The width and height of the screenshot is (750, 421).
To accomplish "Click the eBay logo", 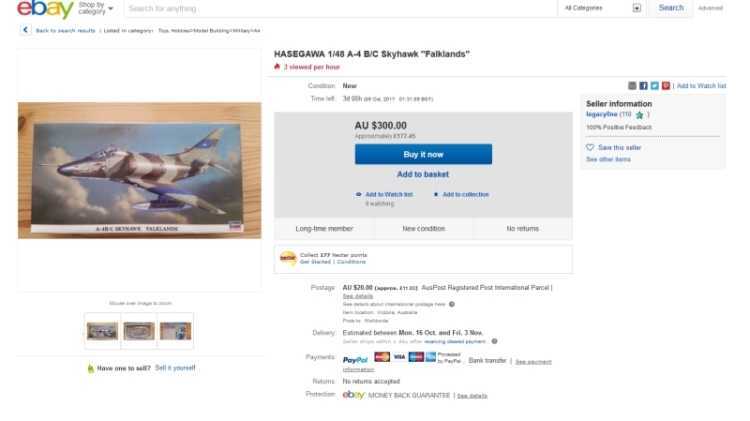I will [x=45, y=9].
